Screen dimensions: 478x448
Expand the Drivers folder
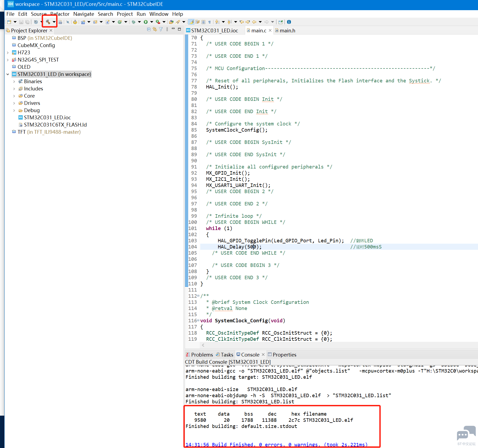pyautogui.click(x=14, y=103)
